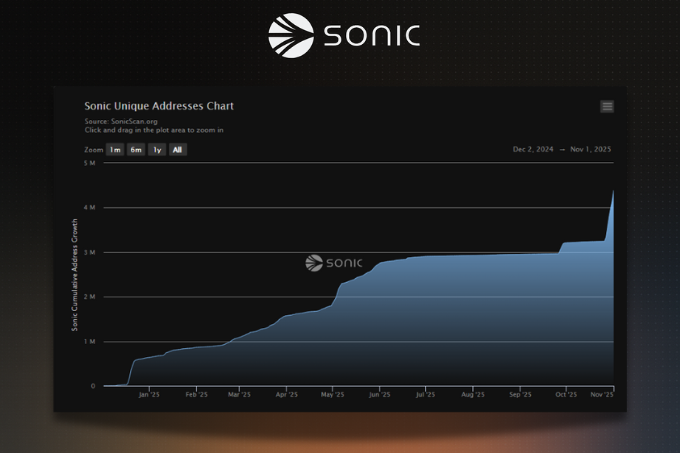Click the Sonic logo at the top
This screenshot has height=453, width=680.
tap(344, 35)
